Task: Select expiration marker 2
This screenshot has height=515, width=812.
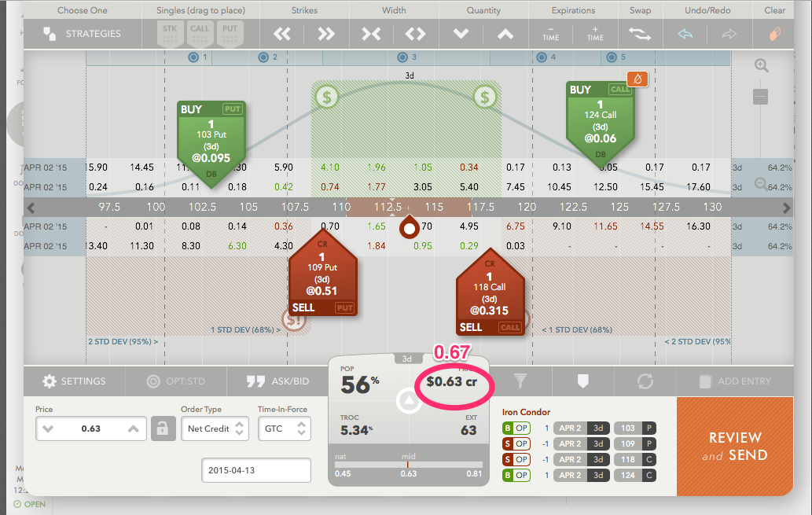Action: click(263, 57)
